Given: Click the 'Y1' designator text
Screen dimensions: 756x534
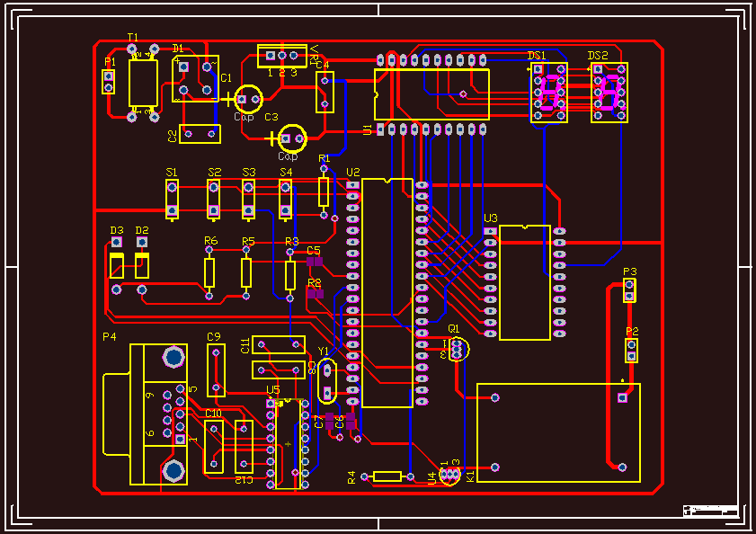Looking at the screenshot, I should [323, 351].
